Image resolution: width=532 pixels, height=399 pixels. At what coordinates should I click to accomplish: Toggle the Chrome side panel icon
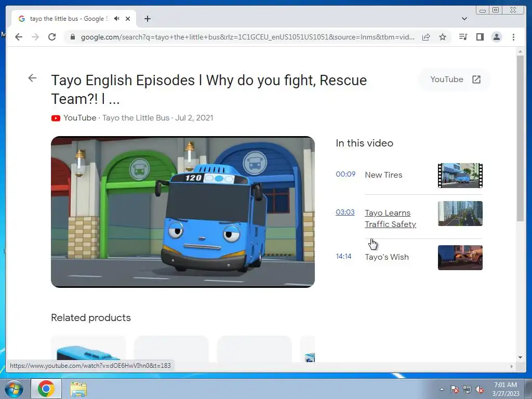[x=480, y=37]
